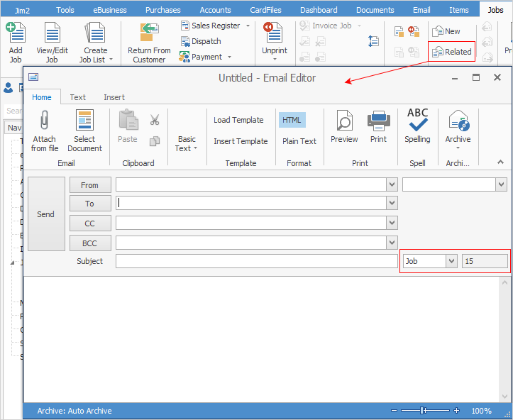Screen dimensions: 513x420
Task: Click the Print printer icon
Action: [378, 128]
